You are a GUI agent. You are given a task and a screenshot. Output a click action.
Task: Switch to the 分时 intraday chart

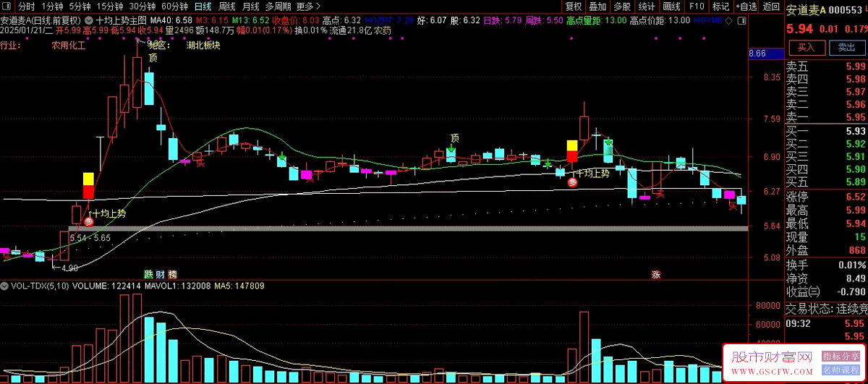pos(26,7)
